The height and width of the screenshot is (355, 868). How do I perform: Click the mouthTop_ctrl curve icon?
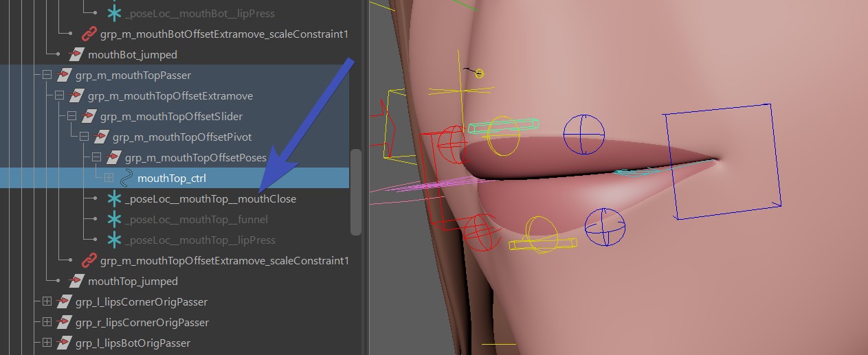(x=126, y=179)
